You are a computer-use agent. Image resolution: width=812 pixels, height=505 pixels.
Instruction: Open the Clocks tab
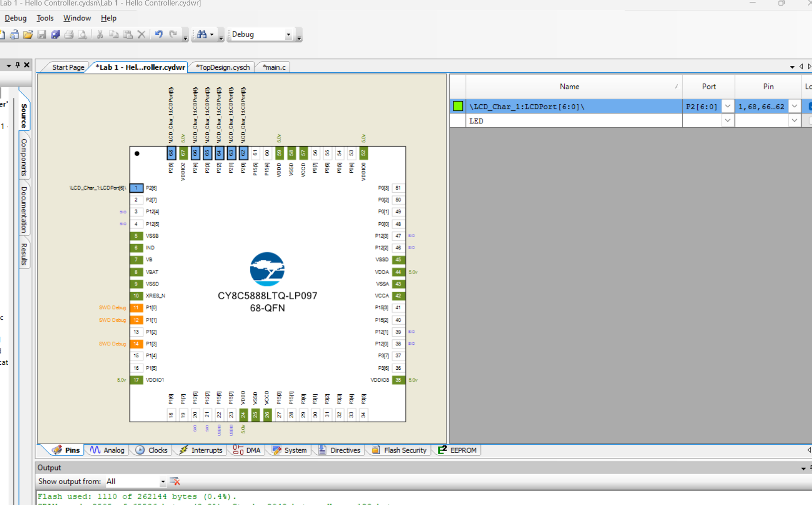coord(151,450)
